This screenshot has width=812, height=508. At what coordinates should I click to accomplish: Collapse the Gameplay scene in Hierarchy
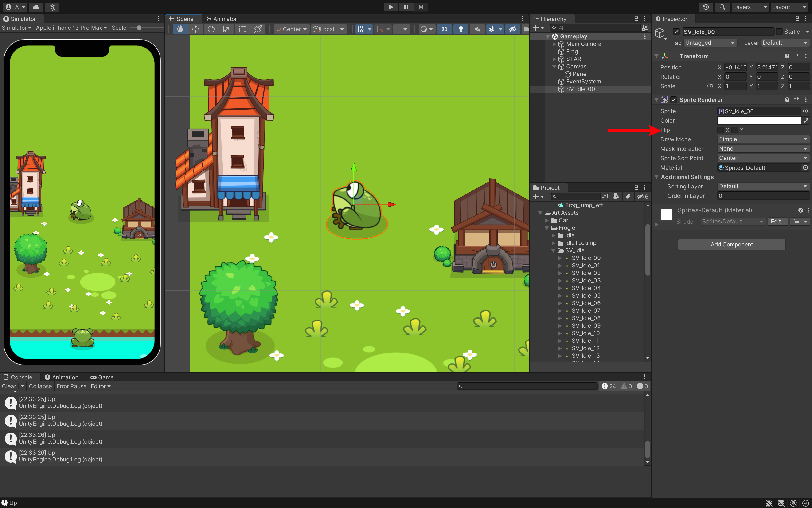point(548,37)
